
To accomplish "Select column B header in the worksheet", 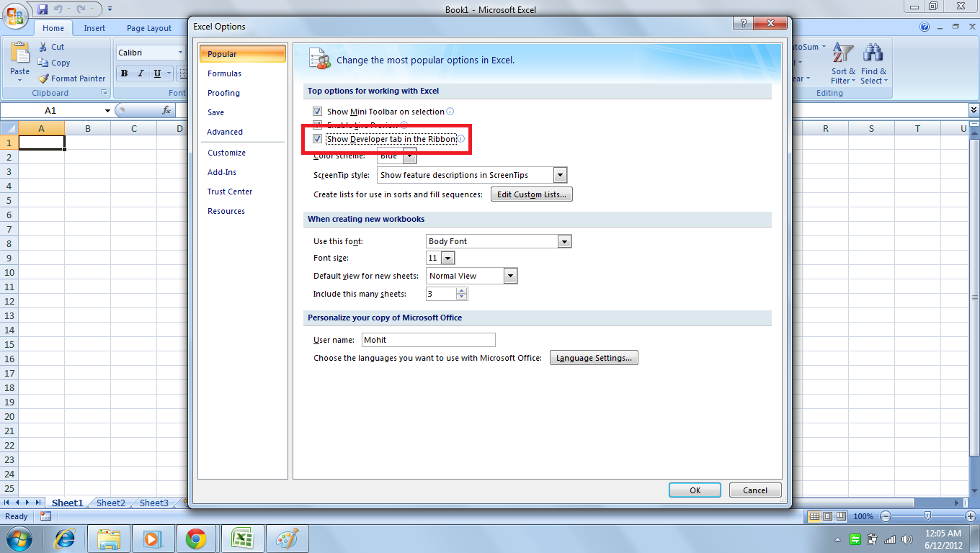I will 88,128.
